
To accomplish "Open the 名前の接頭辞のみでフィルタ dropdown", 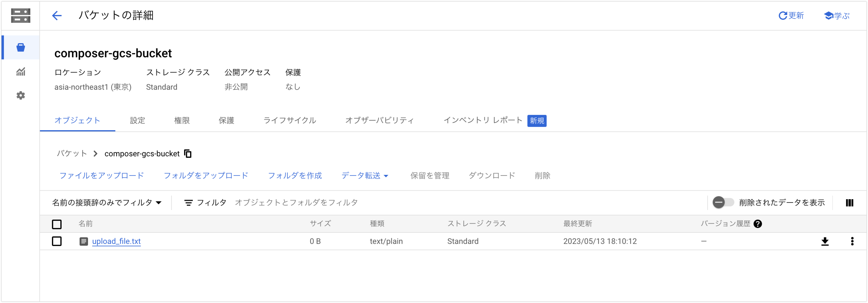I will (107, 203).
